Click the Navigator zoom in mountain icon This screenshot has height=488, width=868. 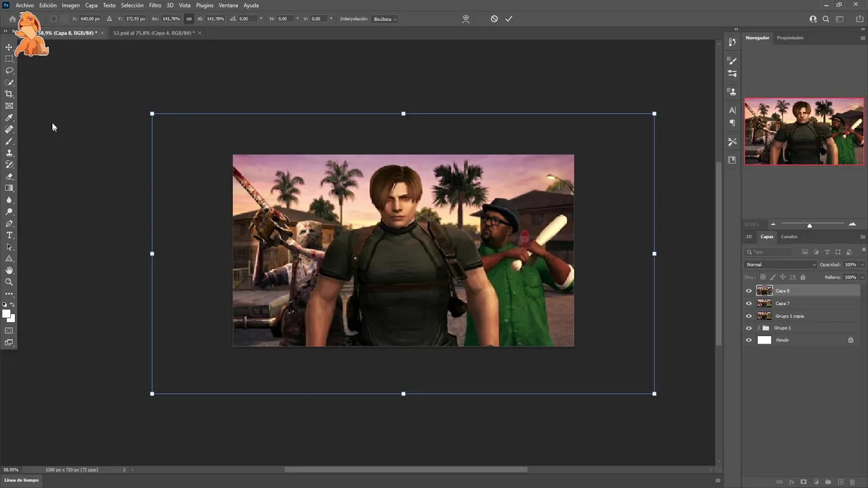click(x=852, y=224)
